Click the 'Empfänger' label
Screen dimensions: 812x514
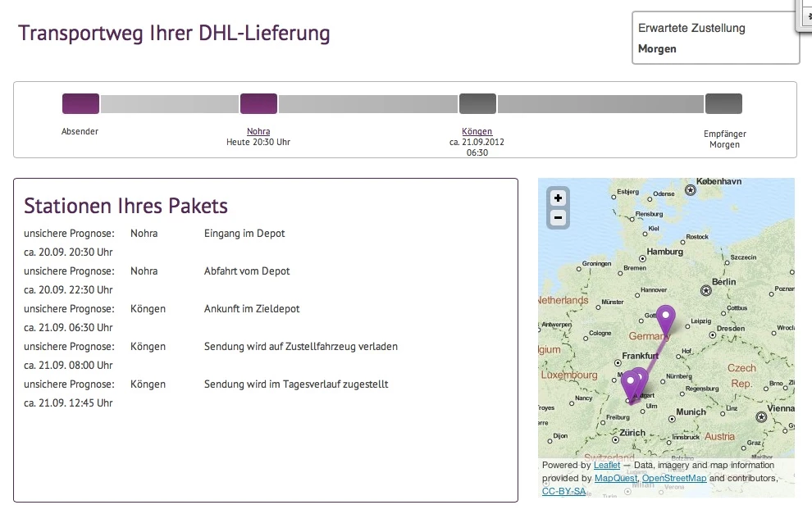tap(724, 134)
